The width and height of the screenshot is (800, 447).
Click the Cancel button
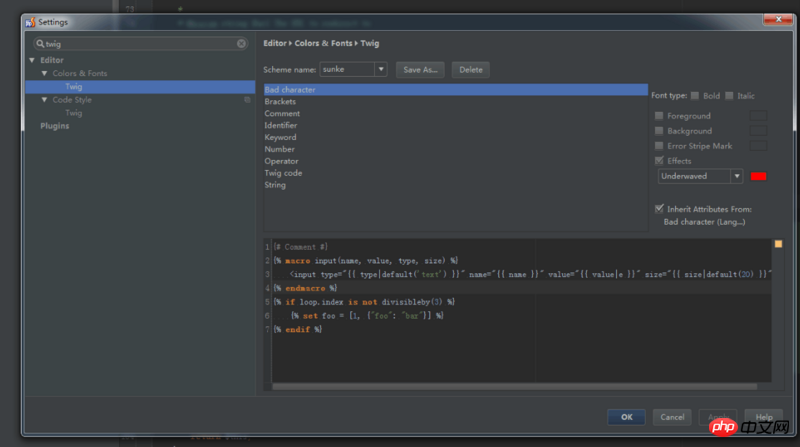[672, 417]
